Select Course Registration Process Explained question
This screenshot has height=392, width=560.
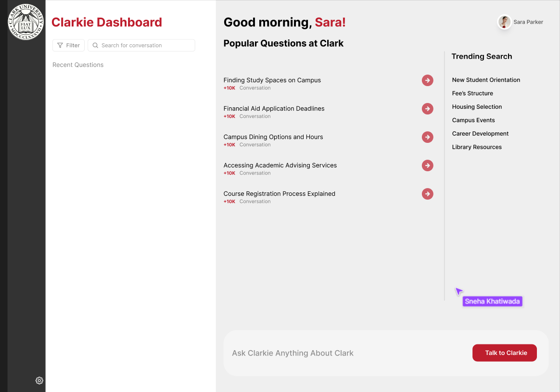(x=280, y=194)
